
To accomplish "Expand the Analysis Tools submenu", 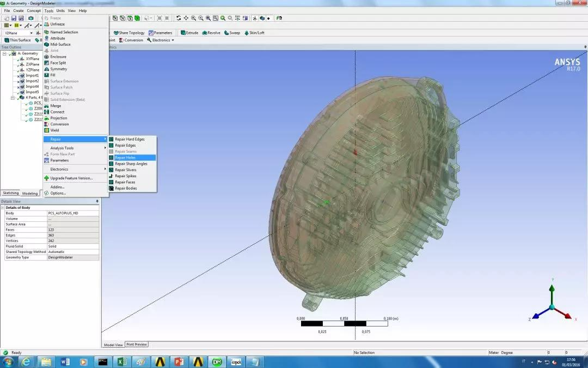I will (x=76, y=148).
